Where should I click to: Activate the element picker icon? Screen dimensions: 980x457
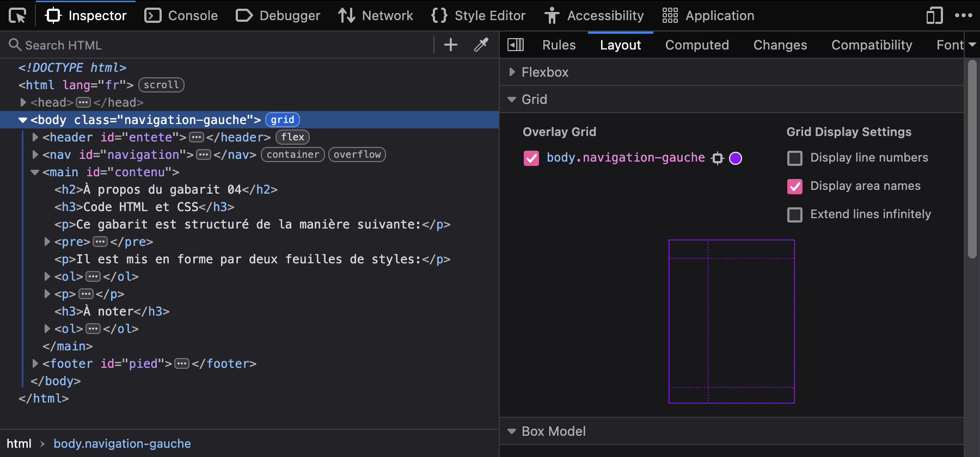coord(17,16)
